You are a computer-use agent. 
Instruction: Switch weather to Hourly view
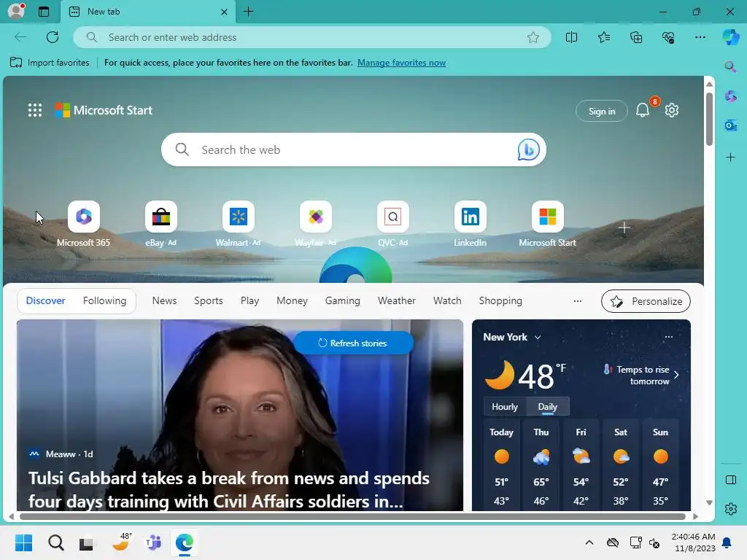point(505,407)
